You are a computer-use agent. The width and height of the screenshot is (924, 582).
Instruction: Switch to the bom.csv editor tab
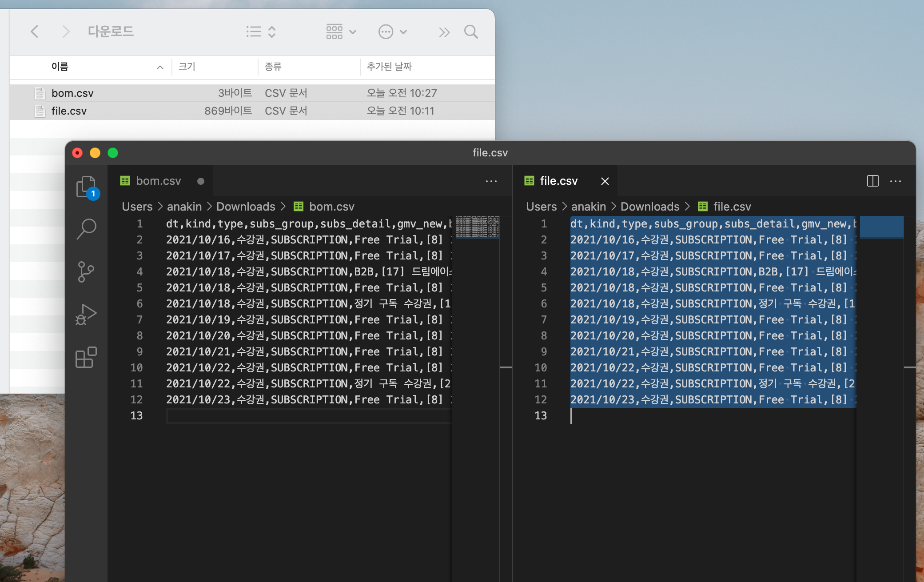coord(158,181)
